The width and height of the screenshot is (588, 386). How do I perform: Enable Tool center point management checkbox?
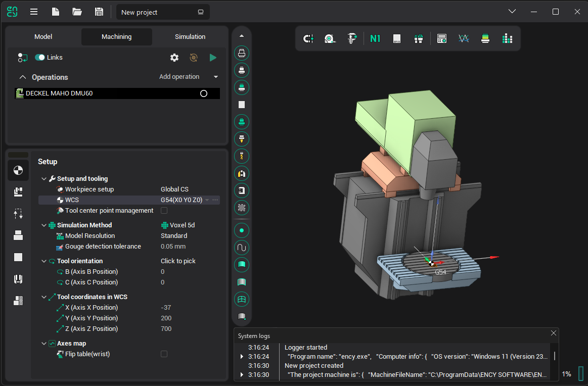(x=164, y=211)
